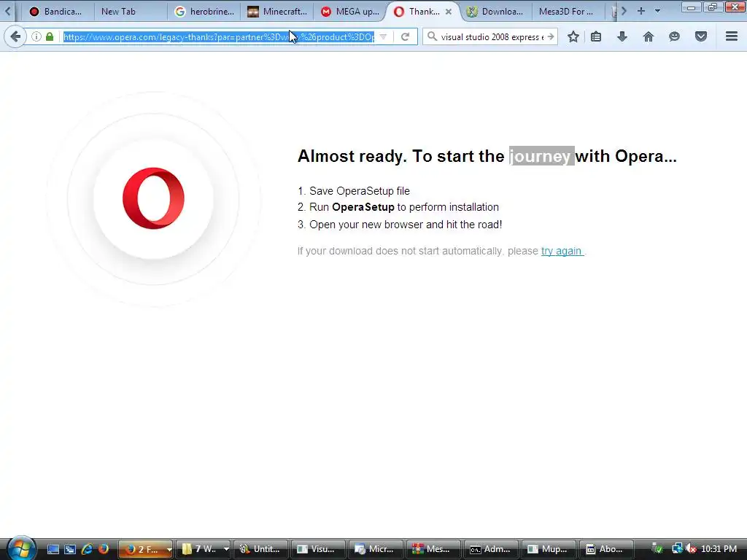
Task: Click the address bar URL field
Action: (219, 36)
